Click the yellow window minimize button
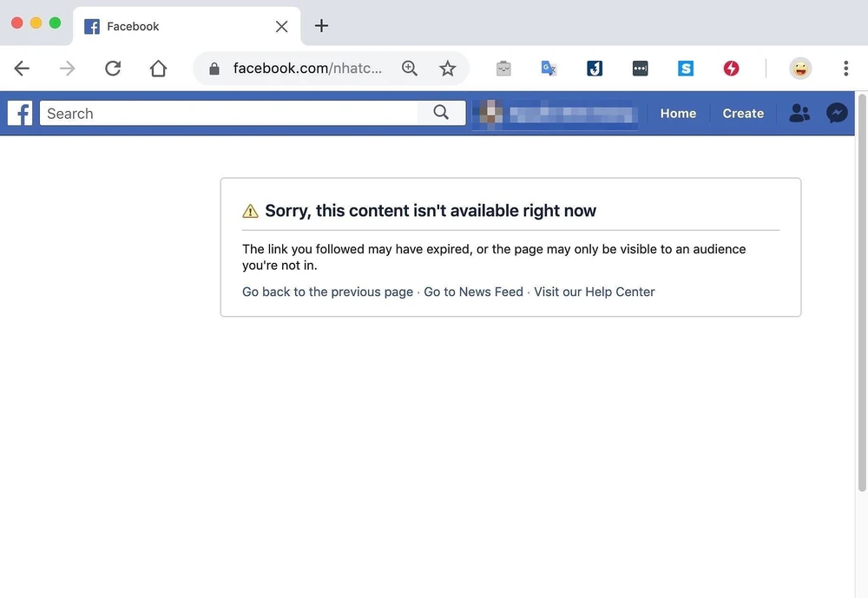 click(x=36, y=23)
